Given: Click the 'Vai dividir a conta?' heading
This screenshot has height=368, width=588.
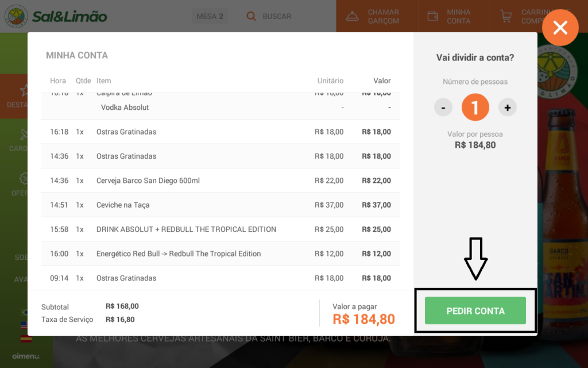Looking at the screenshot, I should pos(475,58).
